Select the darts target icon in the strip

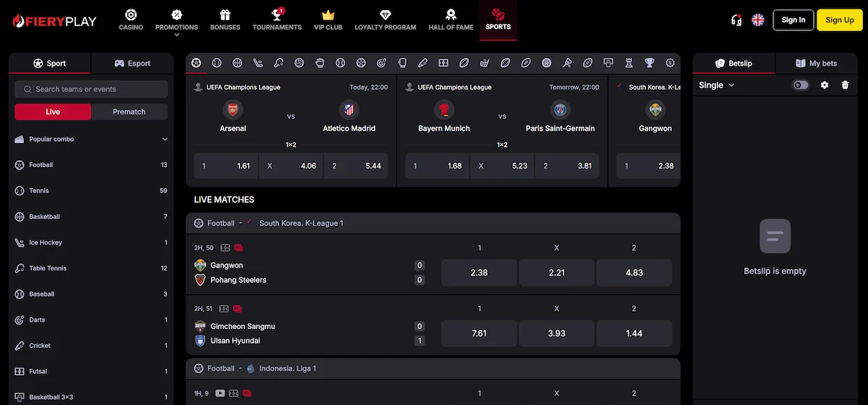[382, 63]
